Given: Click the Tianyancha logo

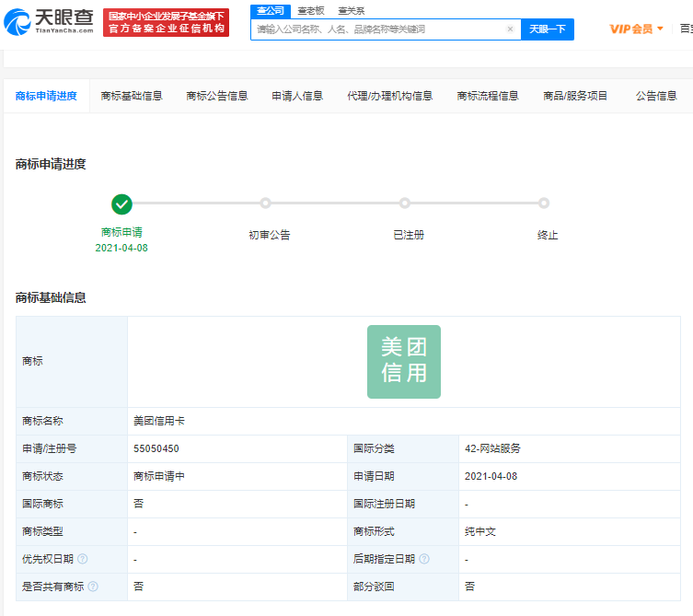Looking at the screenshot, I should tap(49, 22).
